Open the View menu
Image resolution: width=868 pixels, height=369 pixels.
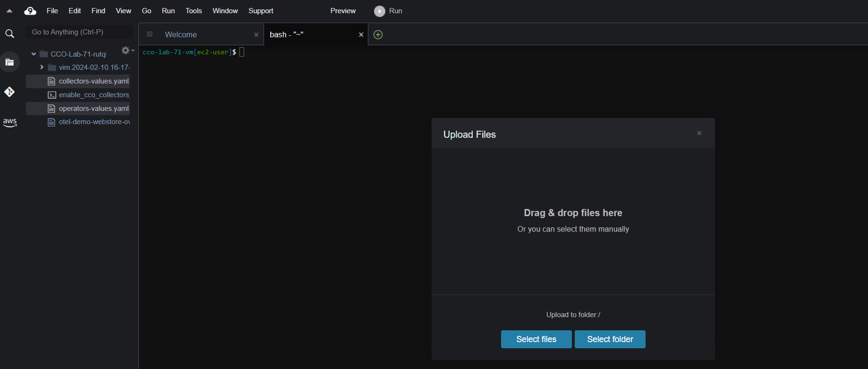tap(123, 11)
